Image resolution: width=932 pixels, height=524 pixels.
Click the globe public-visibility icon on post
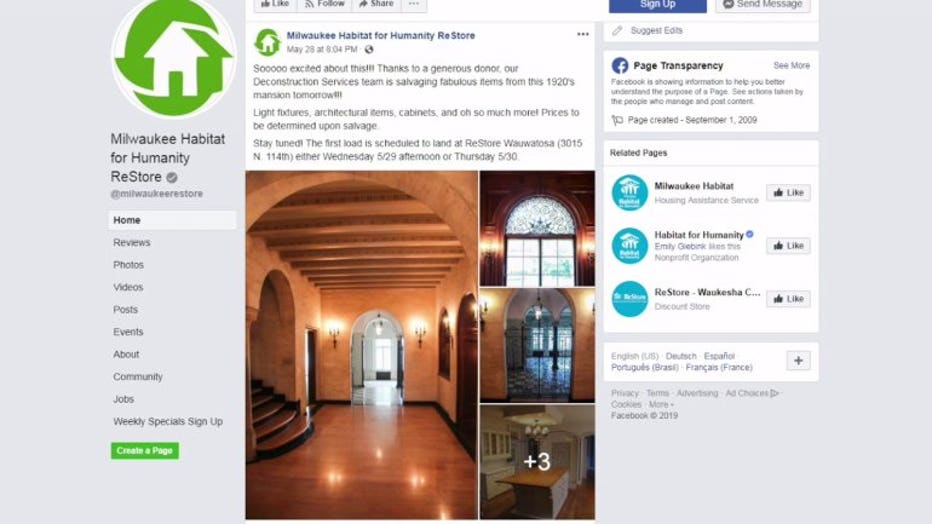point(369,49)
